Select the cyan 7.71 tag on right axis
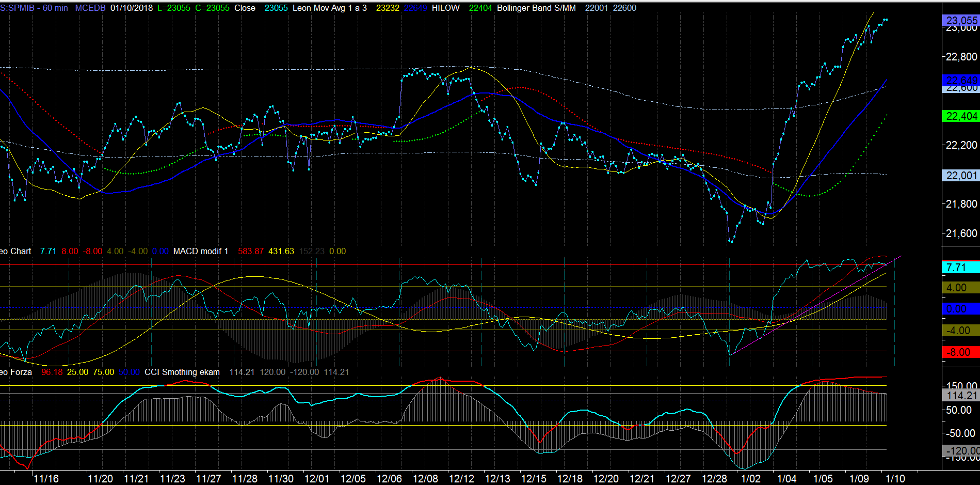This screenshot has width=980, height=485. tap(960, 268)
